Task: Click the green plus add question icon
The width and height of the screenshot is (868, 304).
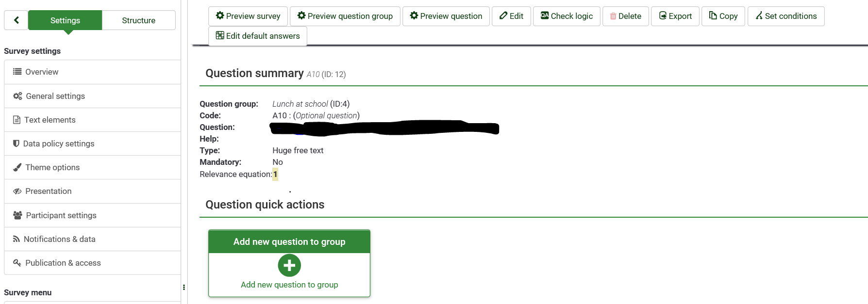Action: (x=289, y=266)
